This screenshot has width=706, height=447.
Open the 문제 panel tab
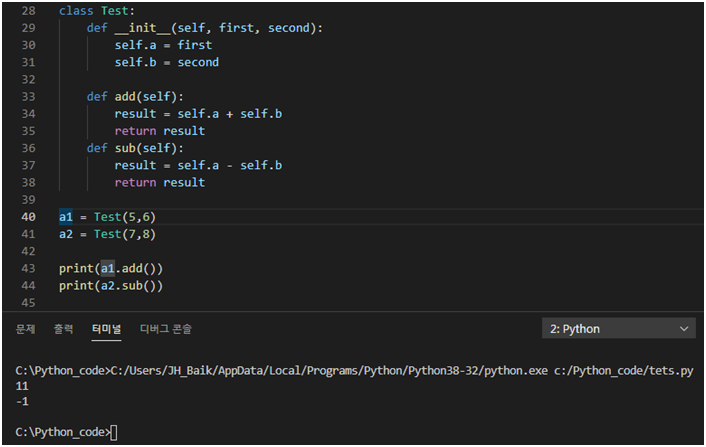click(26, 329)
